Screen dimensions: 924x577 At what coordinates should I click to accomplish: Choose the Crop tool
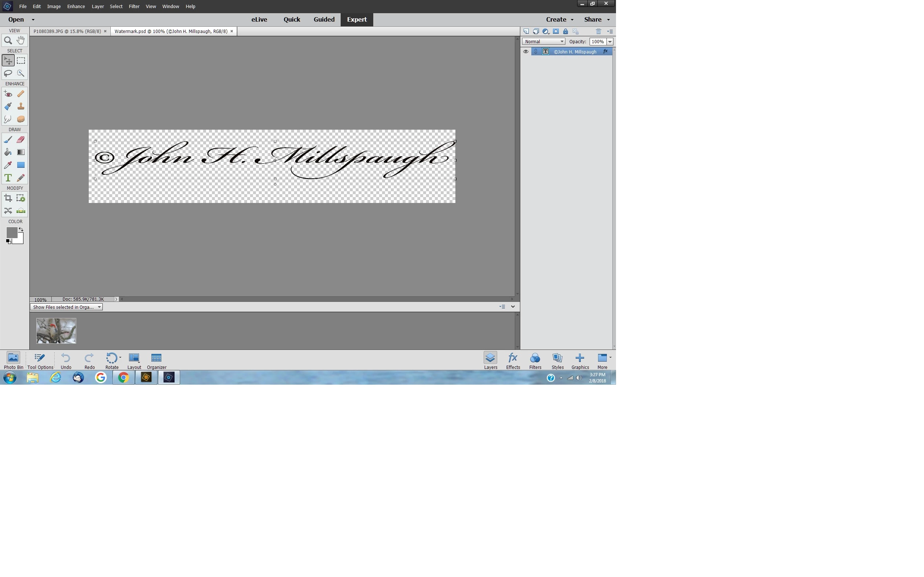click(x=8, y=198)
